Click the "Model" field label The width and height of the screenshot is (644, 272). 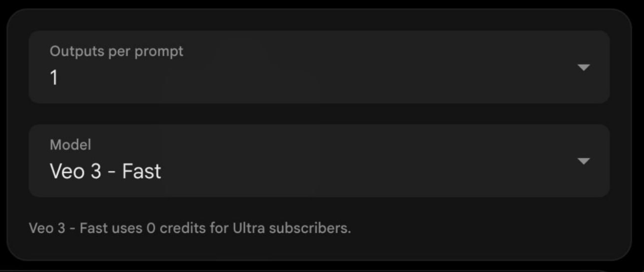click(x=70, y=145)
